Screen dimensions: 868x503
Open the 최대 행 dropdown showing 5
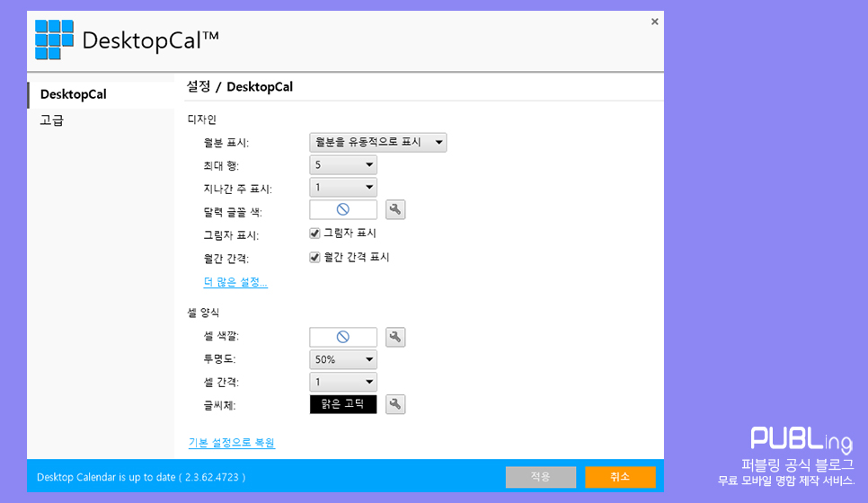pyautogui.click(x=343, y=165)
